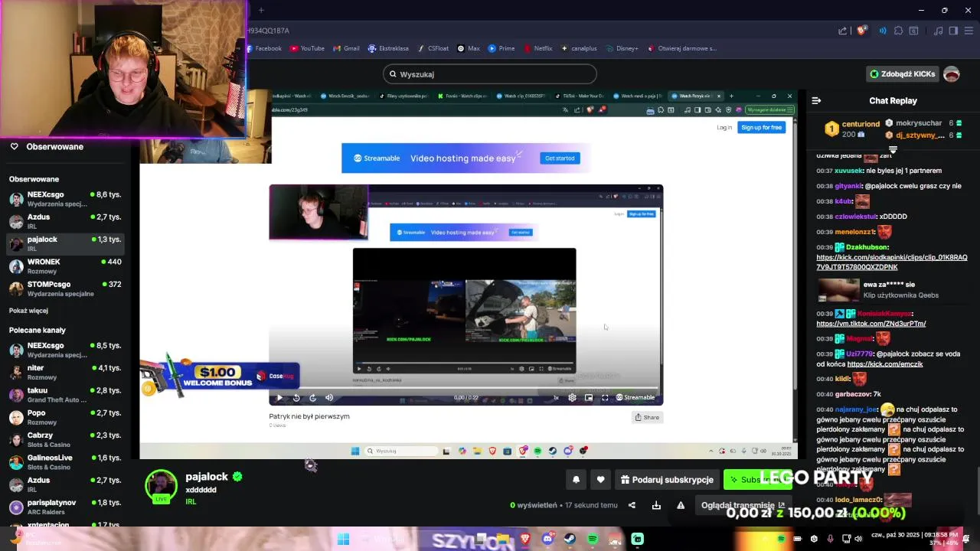Open Streamable player settings gear
980x551 pixels.
pos(572,397)
